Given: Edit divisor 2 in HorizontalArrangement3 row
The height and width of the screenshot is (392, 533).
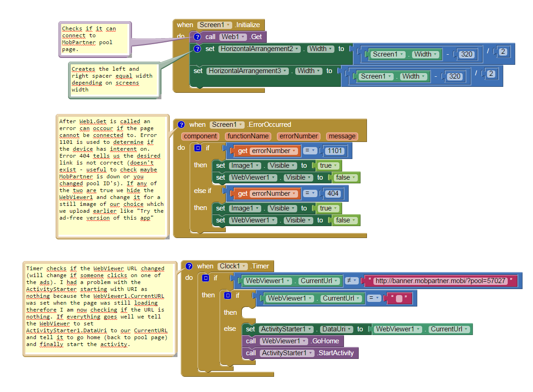Looking at the screenshot, I should [x=491, y=74].
